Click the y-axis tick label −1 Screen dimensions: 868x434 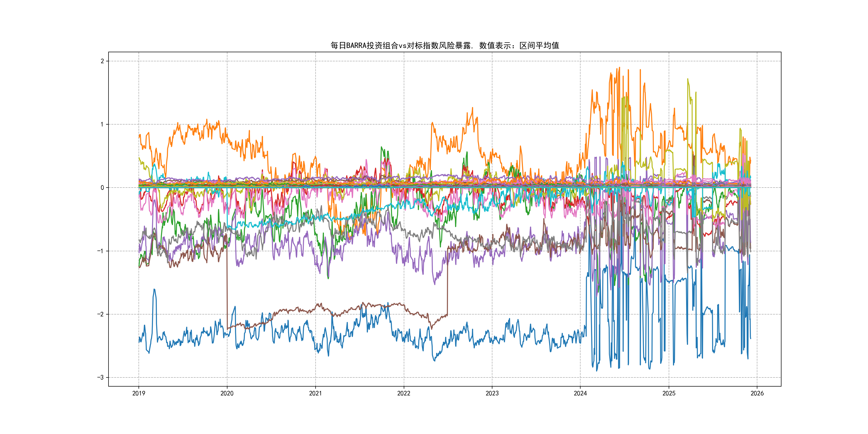[x=100, y=251]
